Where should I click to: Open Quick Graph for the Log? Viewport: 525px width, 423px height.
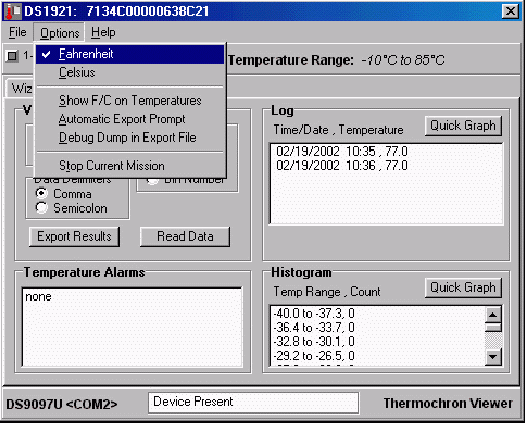463,126
